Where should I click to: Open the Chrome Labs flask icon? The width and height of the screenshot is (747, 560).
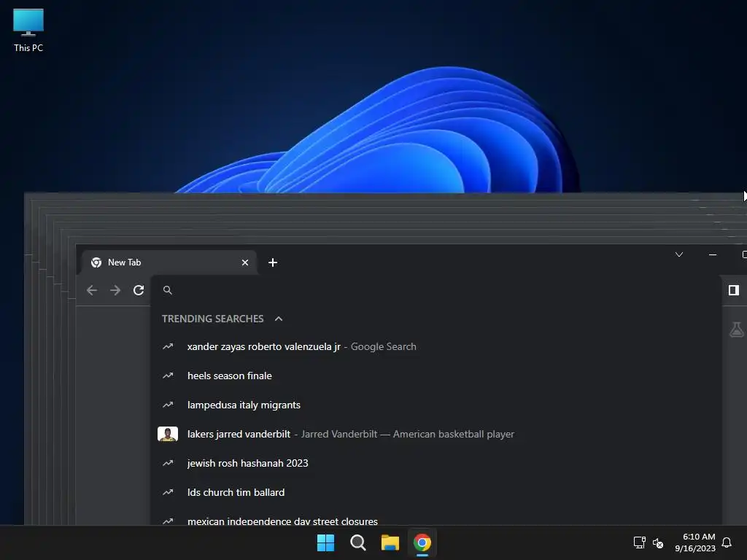click(x=737, y=330)
